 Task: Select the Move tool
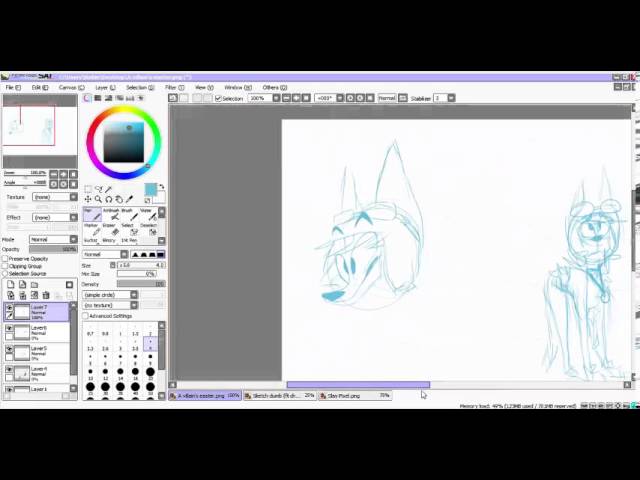click(x=88, y=199)
